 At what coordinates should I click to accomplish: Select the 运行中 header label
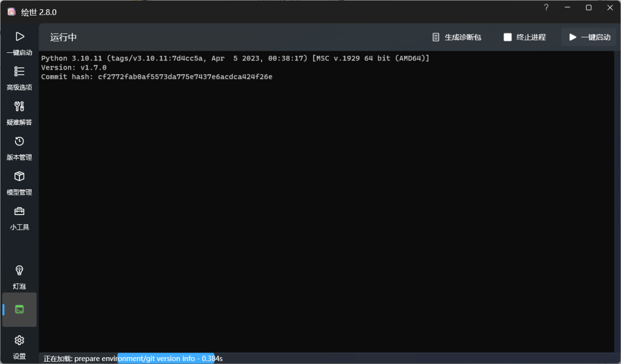[62, 37]
